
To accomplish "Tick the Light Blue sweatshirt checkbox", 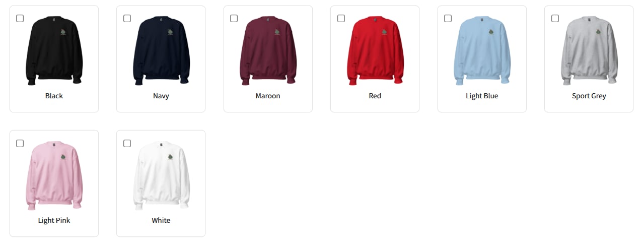I will [448, 19].
